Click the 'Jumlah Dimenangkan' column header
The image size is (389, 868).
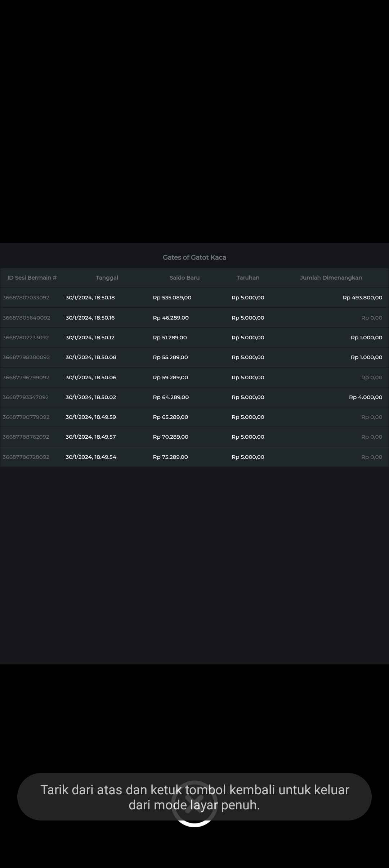pyautogui.click(x=331, y=277)
